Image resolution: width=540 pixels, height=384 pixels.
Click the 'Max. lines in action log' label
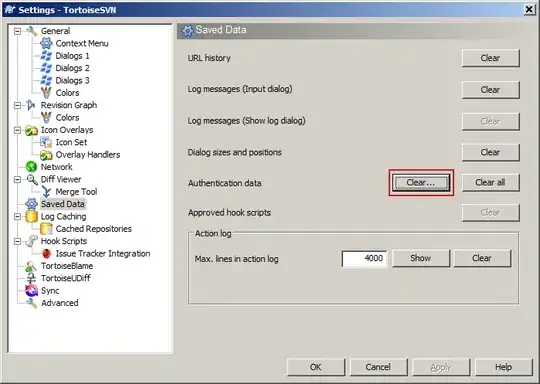pyautogui.click(x=237, y=259)
